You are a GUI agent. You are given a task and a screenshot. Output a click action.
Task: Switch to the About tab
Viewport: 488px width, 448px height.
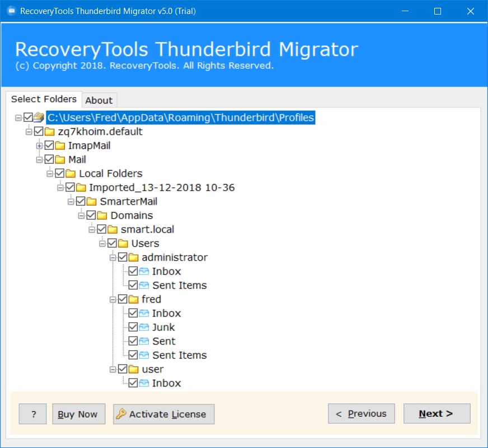pyautogui.click(x=99, y=100)
